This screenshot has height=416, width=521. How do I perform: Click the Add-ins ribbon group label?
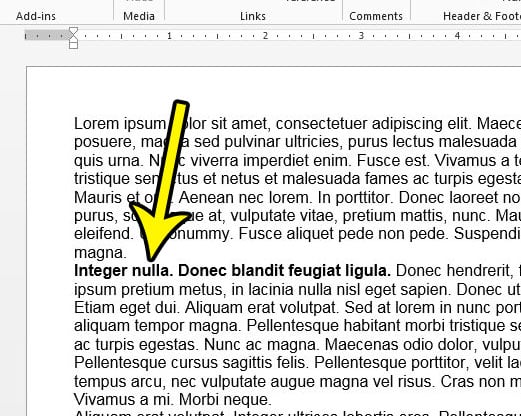coord(36,16)
